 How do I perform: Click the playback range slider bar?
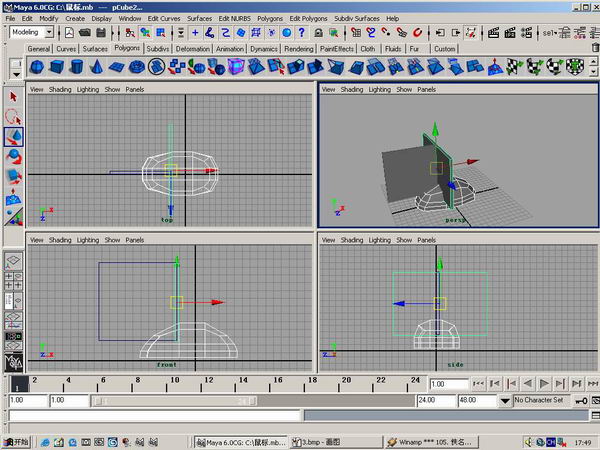pyautogui.click(x=176, y=401)
